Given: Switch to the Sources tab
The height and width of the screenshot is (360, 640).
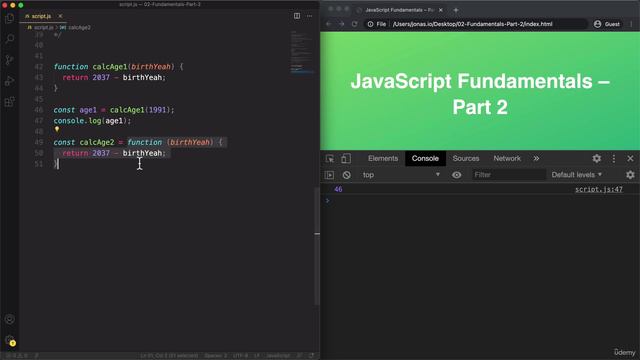Looking at the screenshot, I should point(466,158).
